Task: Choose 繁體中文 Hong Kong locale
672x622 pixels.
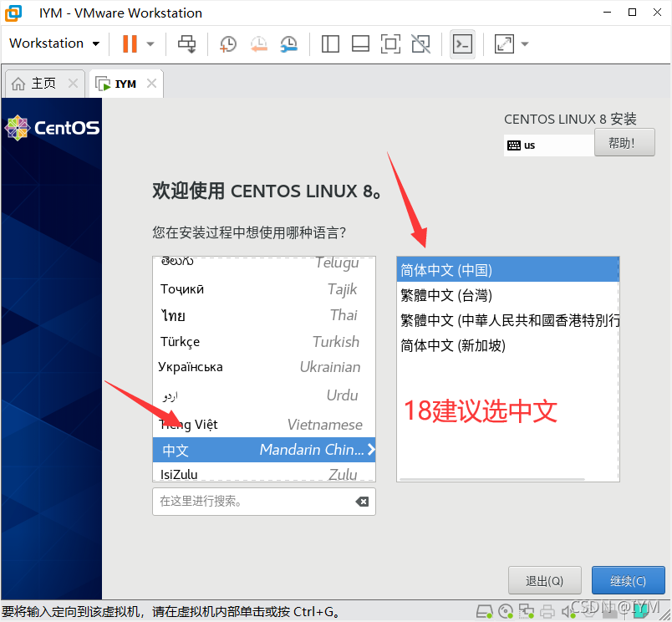Action: click(508, 320)
